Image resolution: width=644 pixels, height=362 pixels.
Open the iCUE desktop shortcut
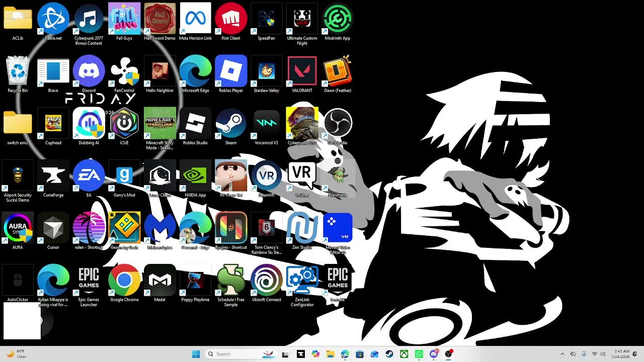(124, 127)
